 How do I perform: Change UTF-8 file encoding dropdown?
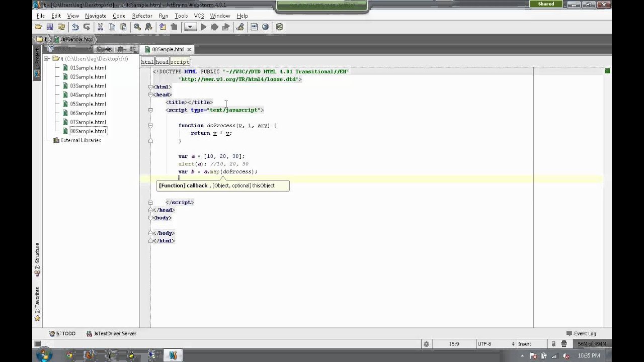496,344
